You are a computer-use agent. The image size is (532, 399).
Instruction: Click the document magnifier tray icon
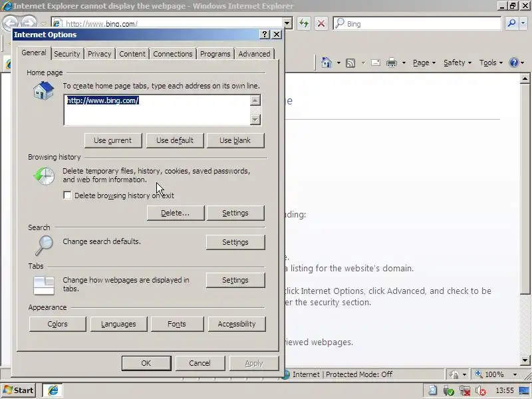(433, 391)
